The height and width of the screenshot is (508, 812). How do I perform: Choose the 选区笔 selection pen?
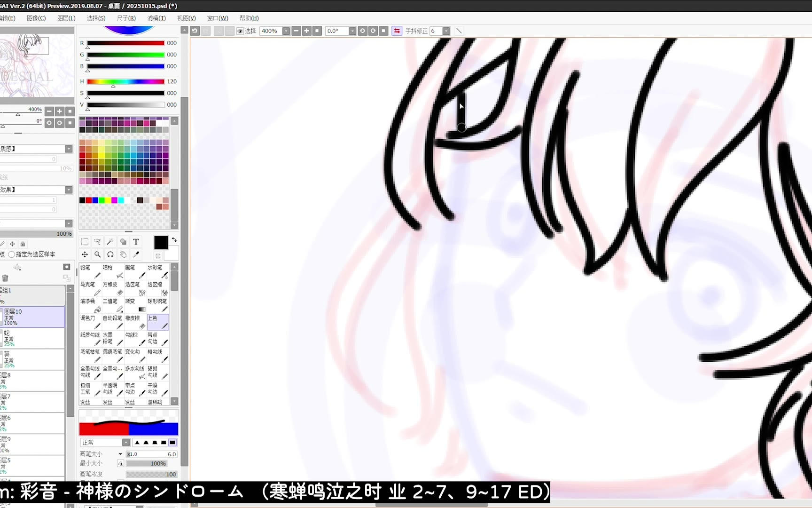tap(135, 288)
